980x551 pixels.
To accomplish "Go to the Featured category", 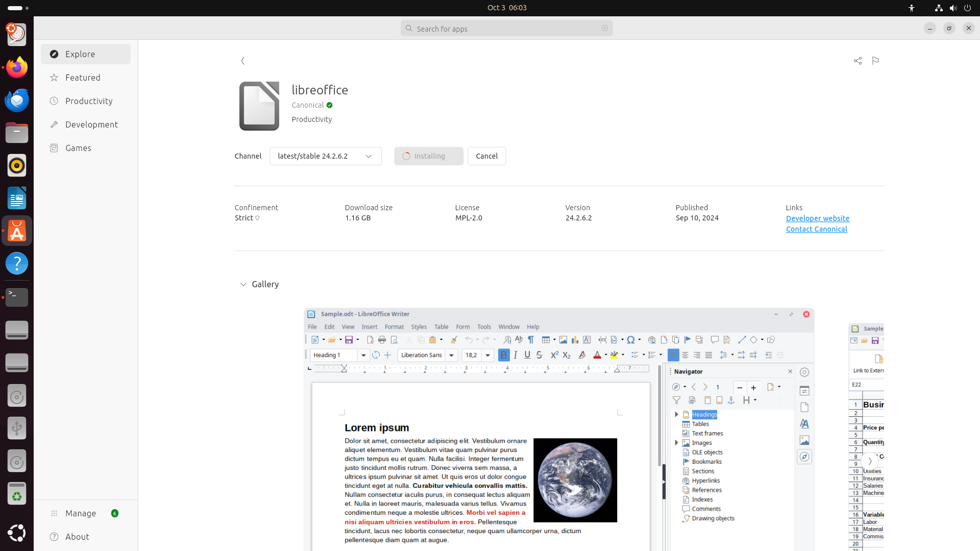I will pos(86,78).
